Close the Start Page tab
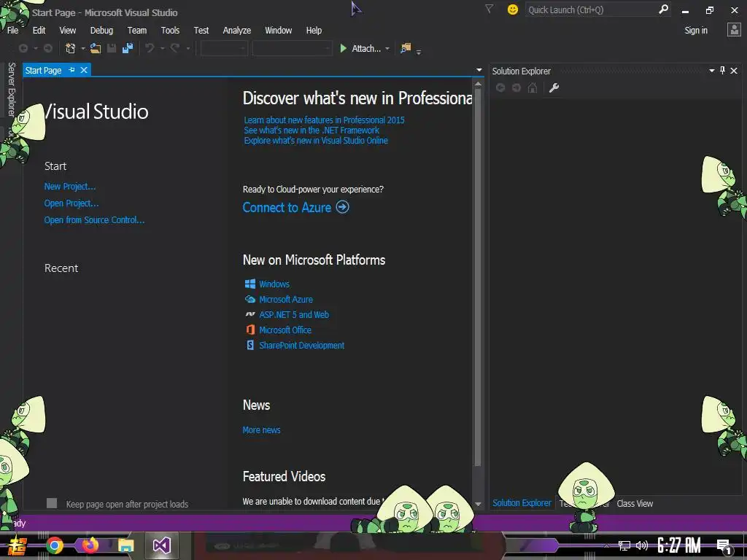Image resolution: width=747 pixels, height=560 pixels. (84, 70)
